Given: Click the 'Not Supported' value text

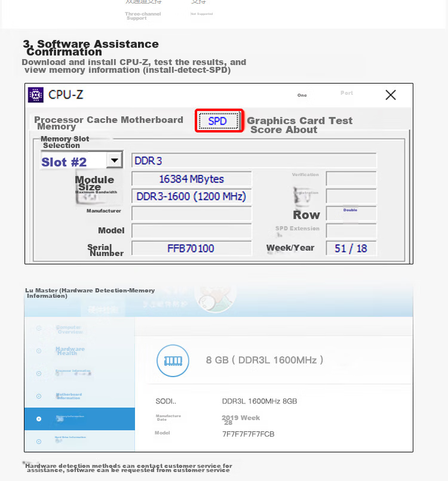Looking at the screenshot, I should tap(201, 14).
